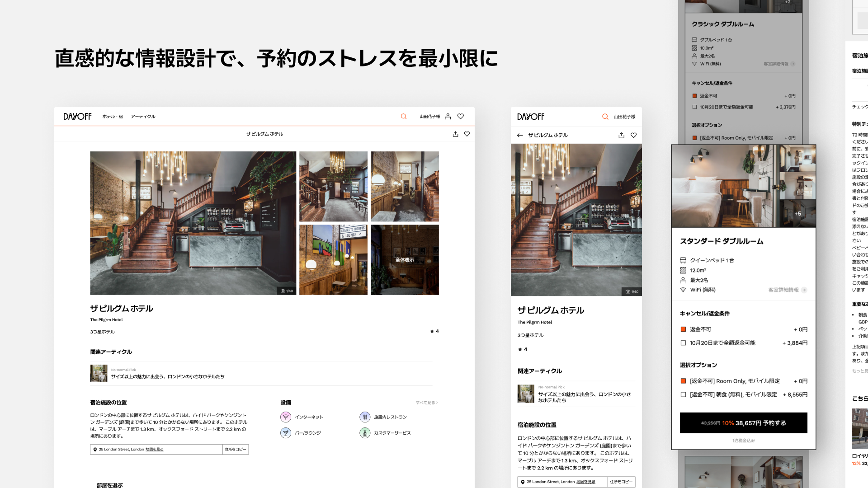Viewport: 868px width, 488px height.
Task: Click the heart favorites icon in desktop header
Action: point(461,117)
